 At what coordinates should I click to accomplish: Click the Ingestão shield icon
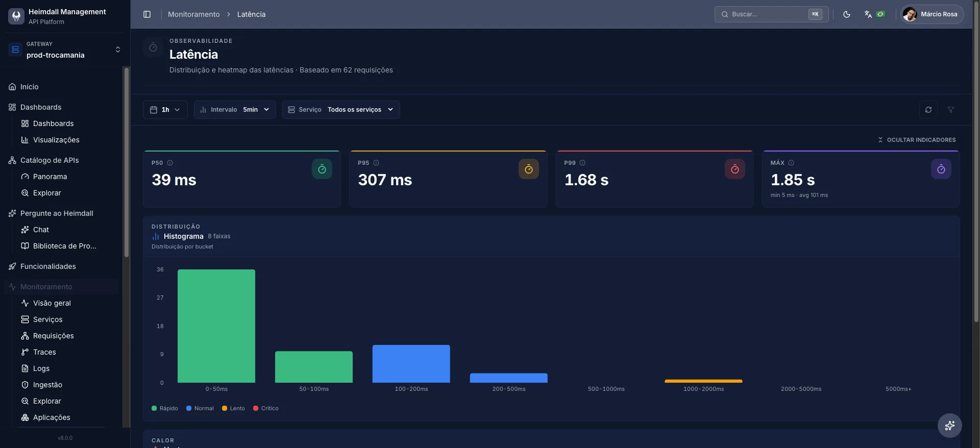click(x=24, y=385)
